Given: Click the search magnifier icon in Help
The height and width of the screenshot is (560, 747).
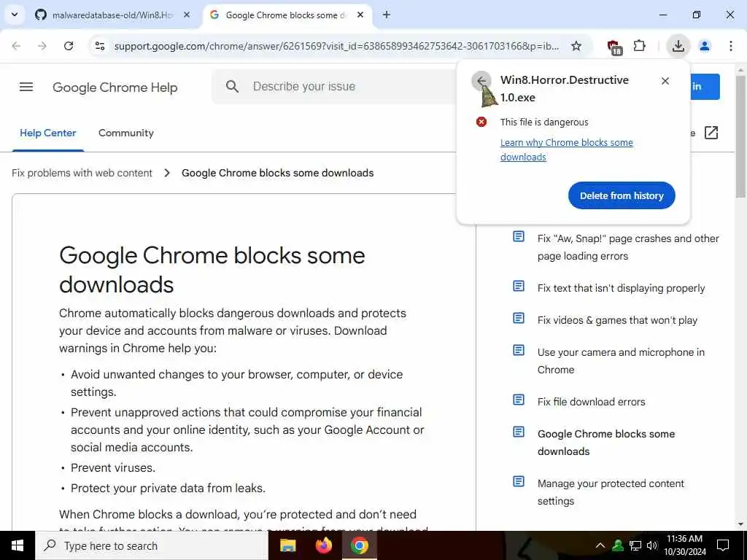Looking at the screenshot, I should coord(233,86).
